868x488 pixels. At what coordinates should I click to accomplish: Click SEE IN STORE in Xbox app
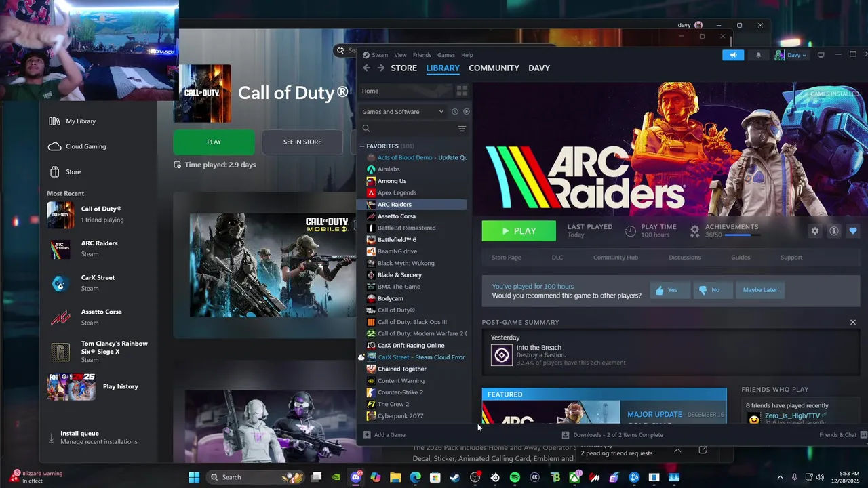[x=302, y=142]
